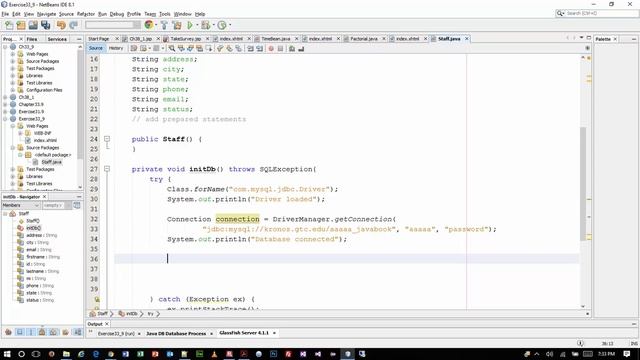
Task: Switch to the Start Page tab
Action: tap(99, 39)
